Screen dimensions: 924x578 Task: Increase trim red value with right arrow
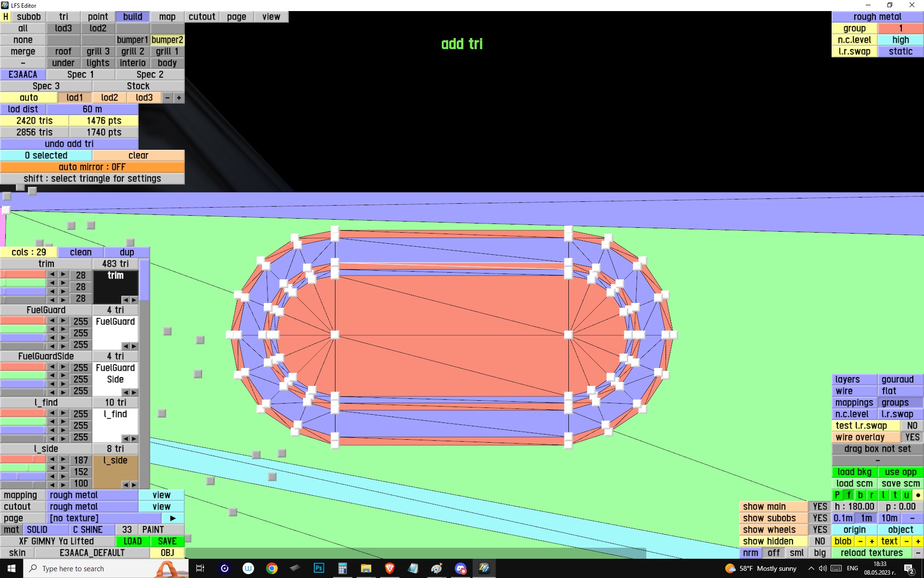coord(63,275)
